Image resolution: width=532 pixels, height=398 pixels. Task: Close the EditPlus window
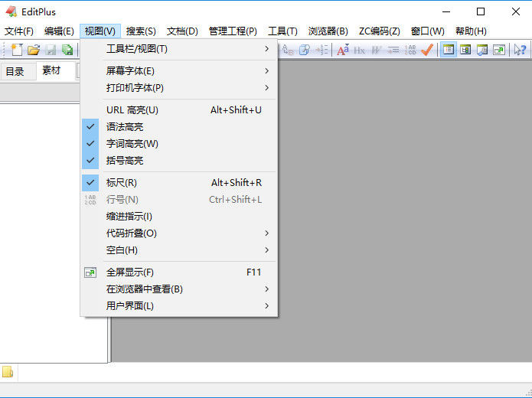(x=516, y=12)
